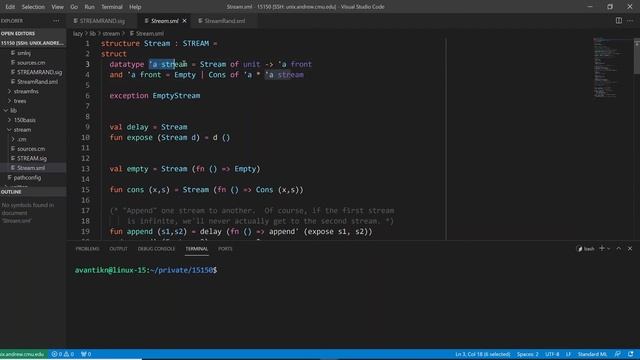
Task: Maximize the terminal panel with chevron up
Action: click(619, 249)
